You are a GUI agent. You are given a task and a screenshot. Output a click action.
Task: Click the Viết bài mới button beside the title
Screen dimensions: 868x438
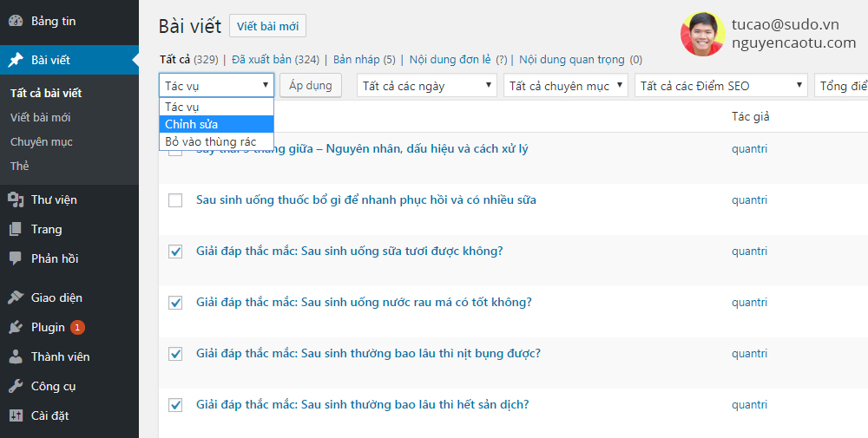[267, 26]
